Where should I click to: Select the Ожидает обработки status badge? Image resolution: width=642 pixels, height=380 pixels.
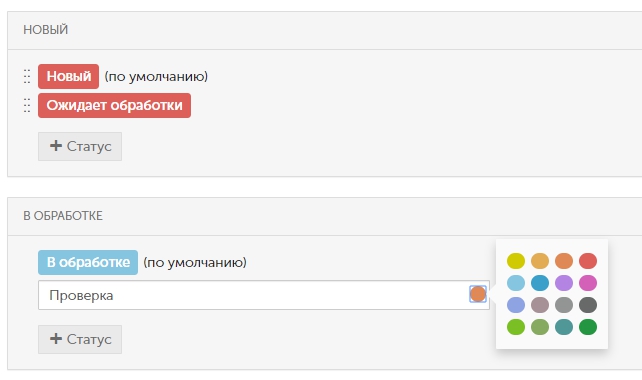[x=114, y=105]
